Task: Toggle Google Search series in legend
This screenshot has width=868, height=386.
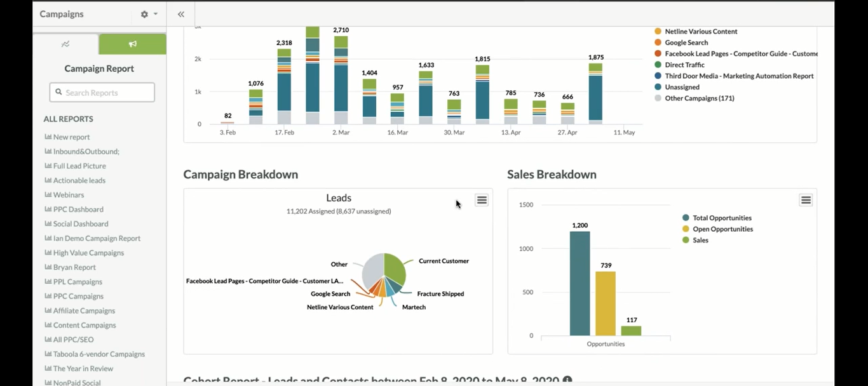Action: (686, 43)
